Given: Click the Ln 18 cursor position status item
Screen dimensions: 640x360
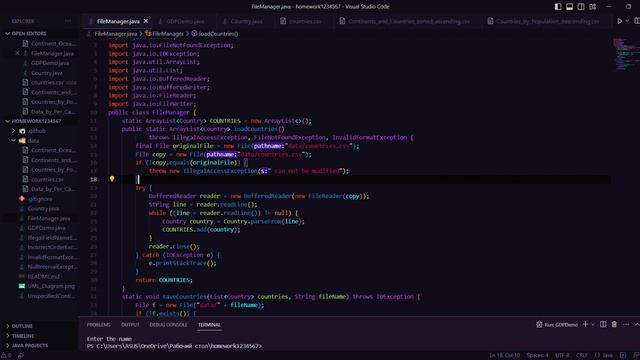Looking at the screenshot, I should (x=504, y=356).
